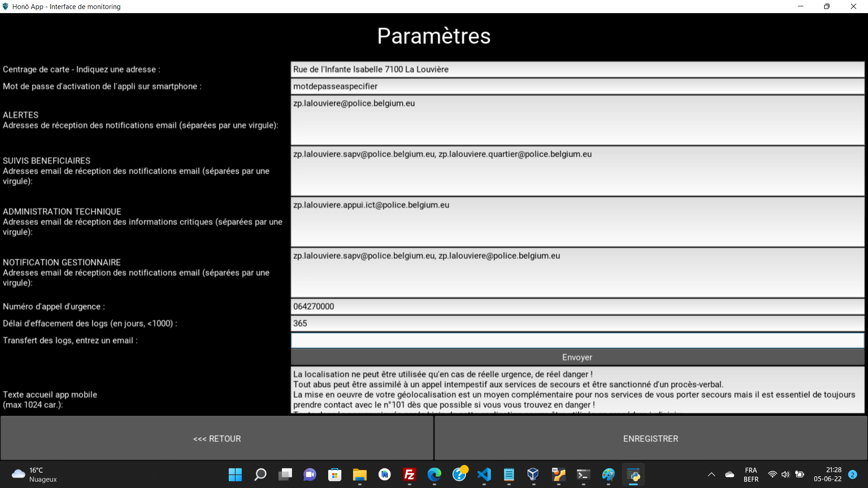Viewport: 868px width, 488px height.
Task: Open Visual Studio Code in taskbar
Action: point(484,474)
